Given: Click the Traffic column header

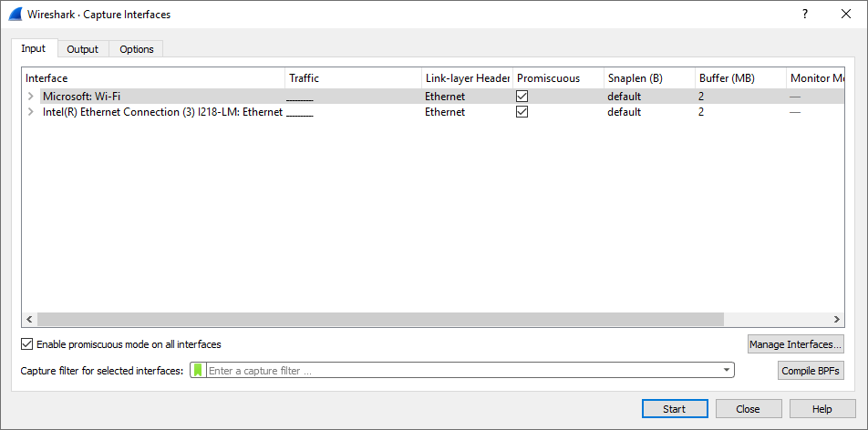Looking at the screenshot, I should tap(353, 78).
